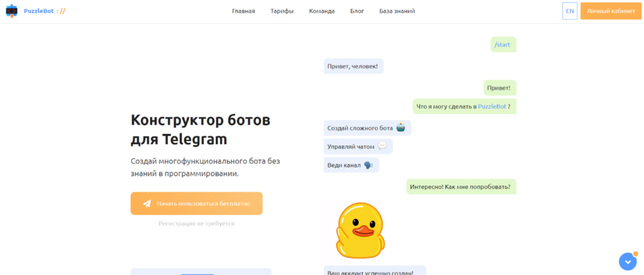Click the Ваш аккаунт успешно создан! bubble
The height and width of the screenshot is (275, 644).
pos(375,271)
